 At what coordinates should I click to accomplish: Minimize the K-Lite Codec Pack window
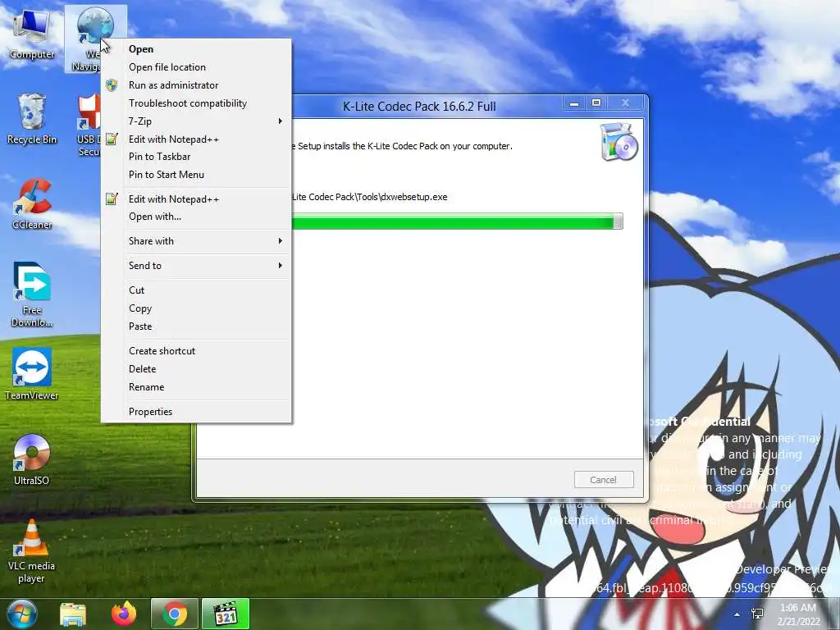coord(574,103)
